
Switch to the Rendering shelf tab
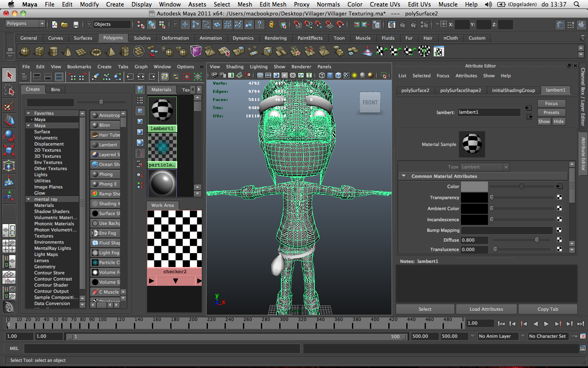(x=276, y=38)
